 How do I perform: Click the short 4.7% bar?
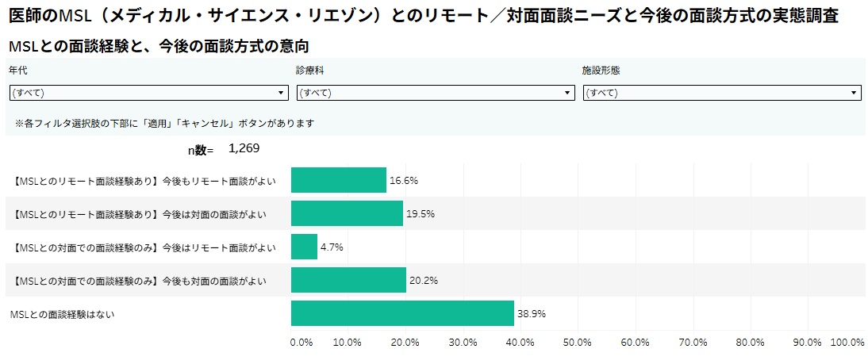click(304, 247)
